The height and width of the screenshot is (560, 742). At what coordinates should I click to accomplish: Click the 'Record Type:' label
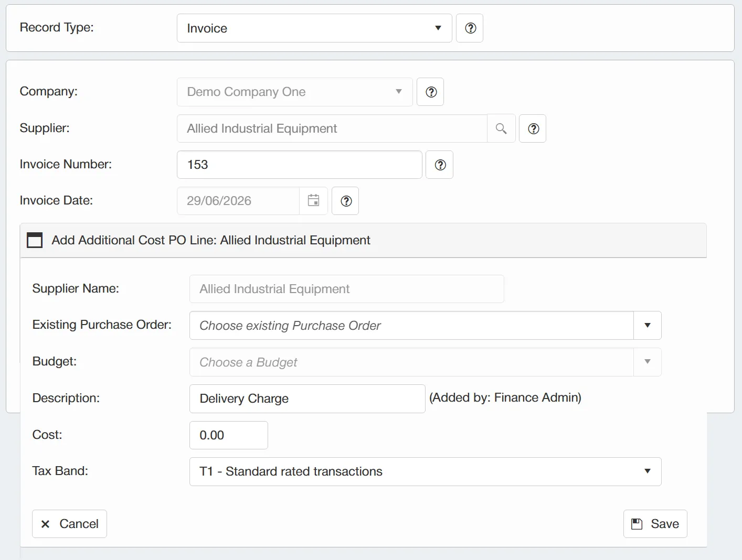click(57, 27)
